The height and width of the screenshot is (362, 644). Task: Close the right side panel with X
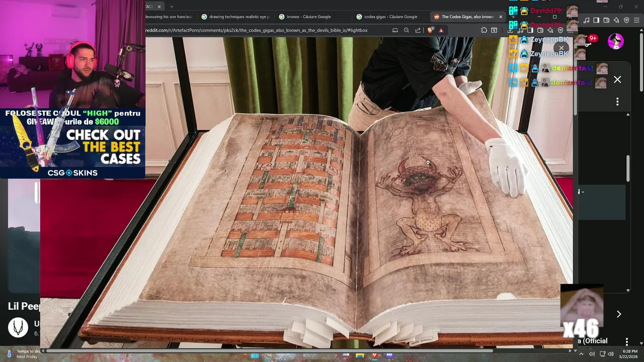617,79
